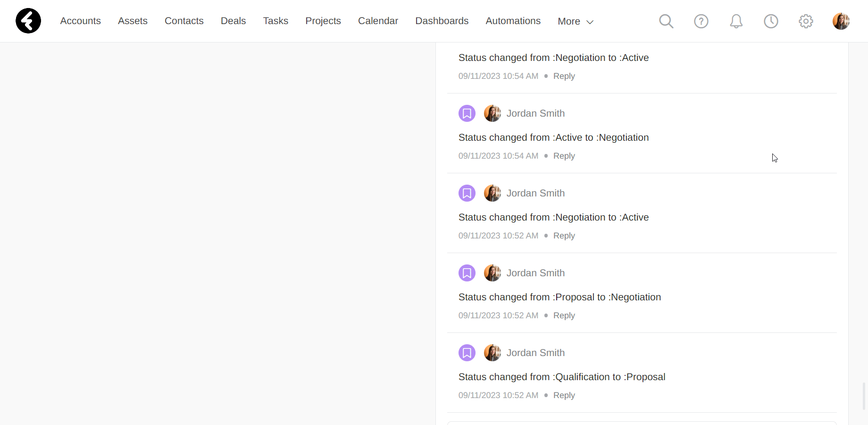Open the Automations menu item
The image size is (868, 425).
click(x=513, y=21)
